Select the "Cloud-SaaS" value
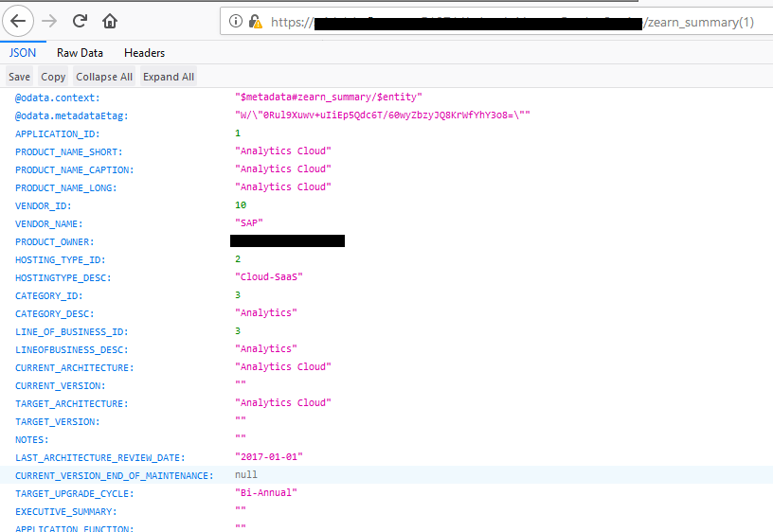773x532 pixels. pyautogui.click(x=269, y=276)
